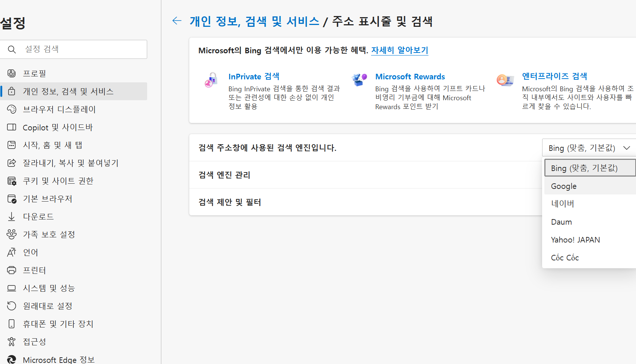The height and width of the screenshot is (364, 636).
Task: Click the share icon for 잘라내기, 복사 및 붙여넣기
Action: (x=12, y=163)
